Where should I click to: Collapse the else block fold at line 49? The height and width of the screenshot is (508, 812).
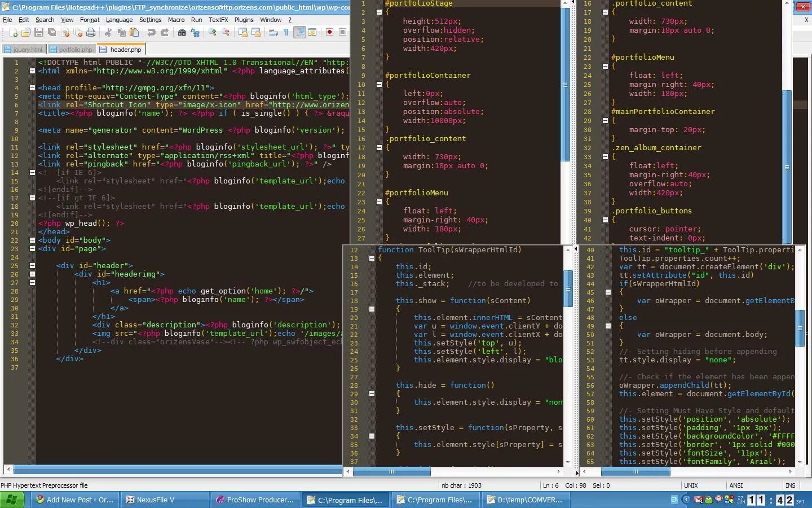click(608, 326)
